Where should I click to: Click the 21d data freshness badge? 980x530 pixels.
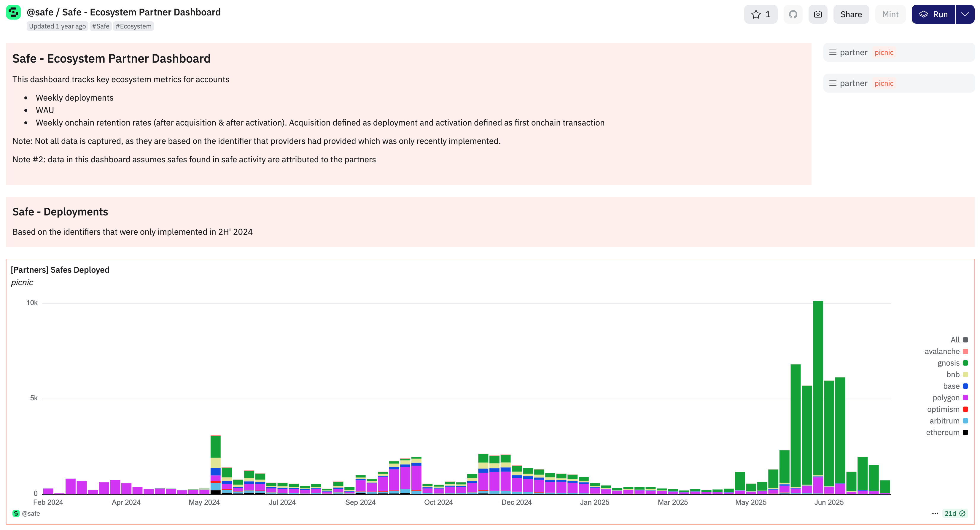954,514
